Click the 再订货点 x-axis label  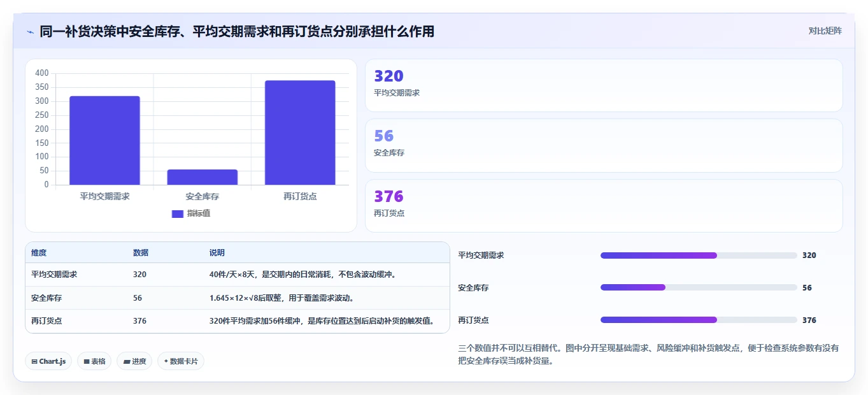300,196
